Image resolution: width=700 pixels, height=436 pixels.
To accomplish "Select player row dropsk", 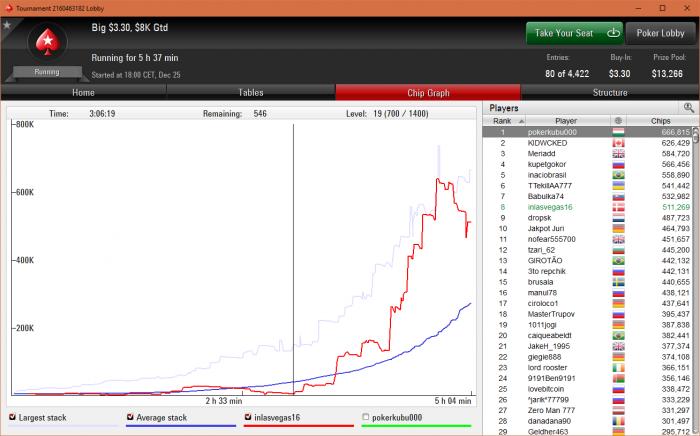I will click(x=587, y=218).
